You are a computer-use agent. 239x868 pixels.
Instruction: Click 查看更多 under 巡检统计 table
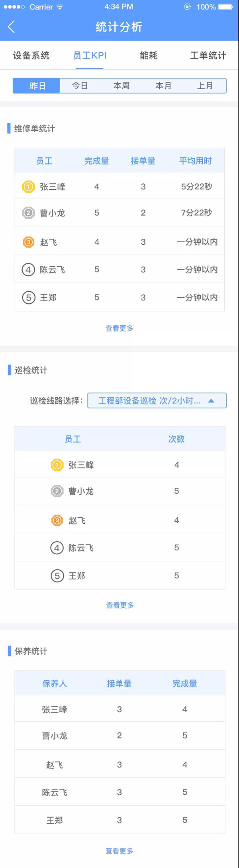coord(120,605)
